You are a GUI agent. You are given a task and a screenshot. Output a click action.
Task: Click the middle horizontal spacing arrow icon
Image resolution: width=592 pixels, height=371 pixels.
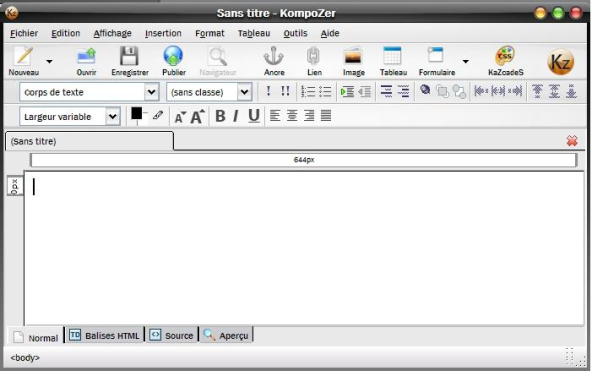coord(498,91)
